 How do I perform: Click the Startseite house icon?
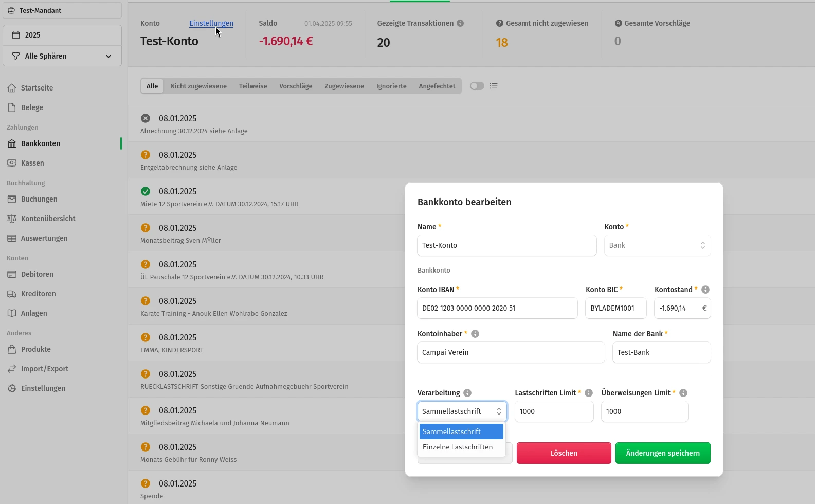click(12, 88)
